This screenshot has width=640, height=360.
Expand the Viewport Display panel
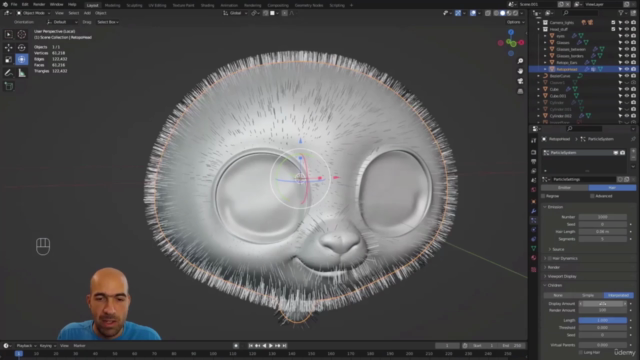click(x=545, y=276)
